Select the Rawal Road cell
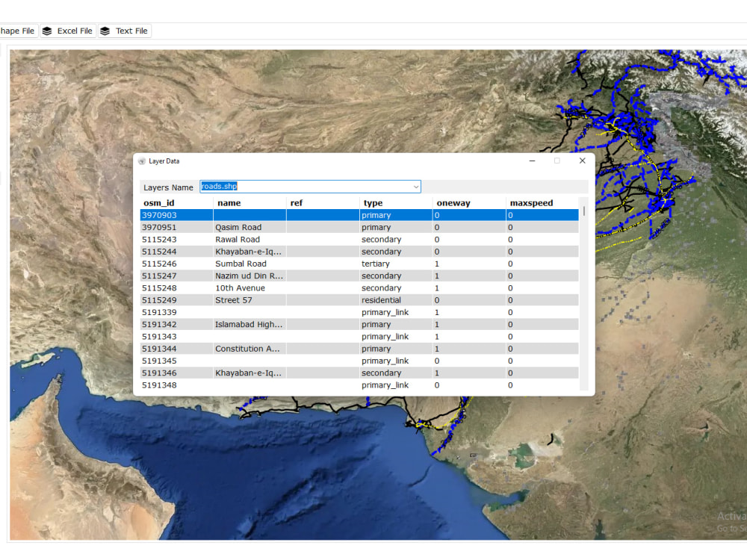The width and height of the screenshot is (747, 560). tap(249, 240)
